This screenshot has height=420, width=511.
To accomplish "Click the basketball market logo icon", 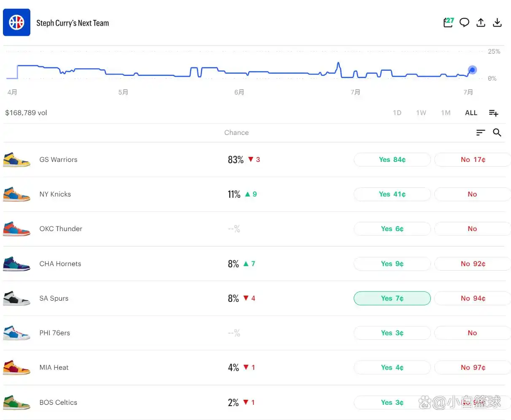I will [16, 22].
